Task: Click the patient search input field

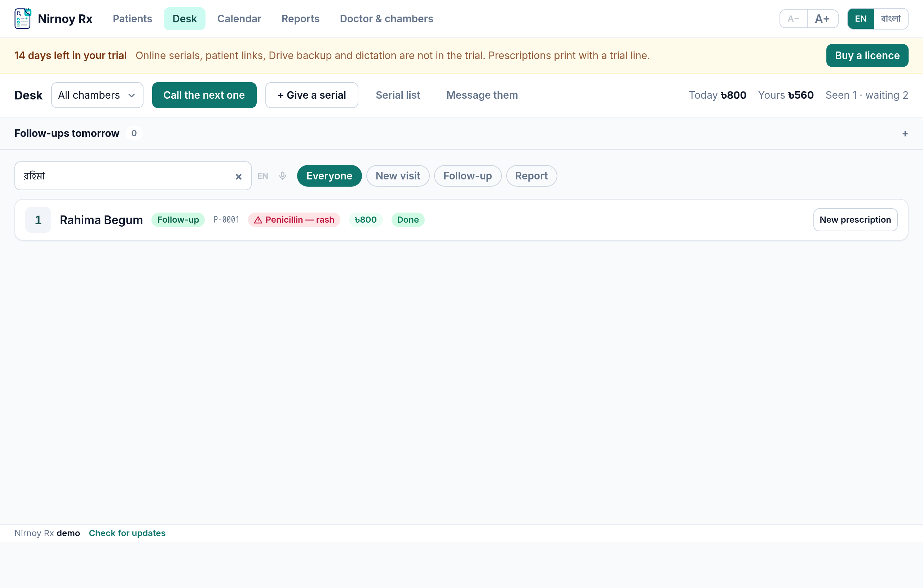Action: click(133, 176)
